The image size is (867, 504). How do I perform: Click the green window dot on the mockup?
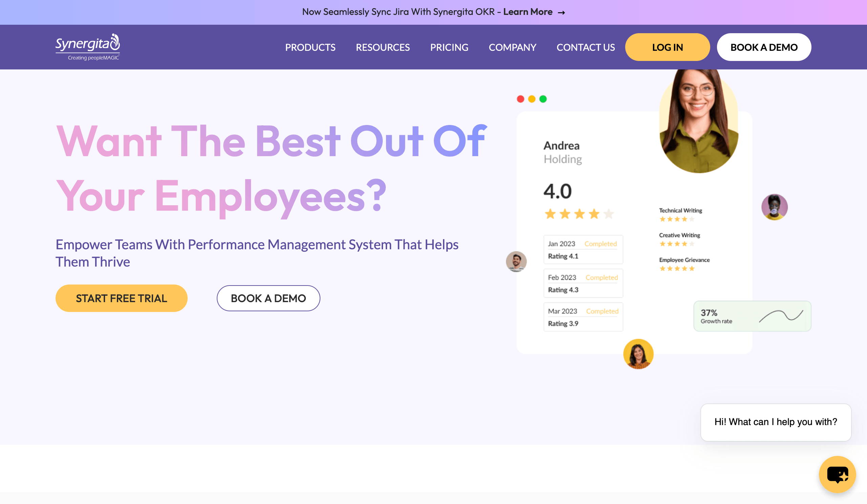point(543,99)
